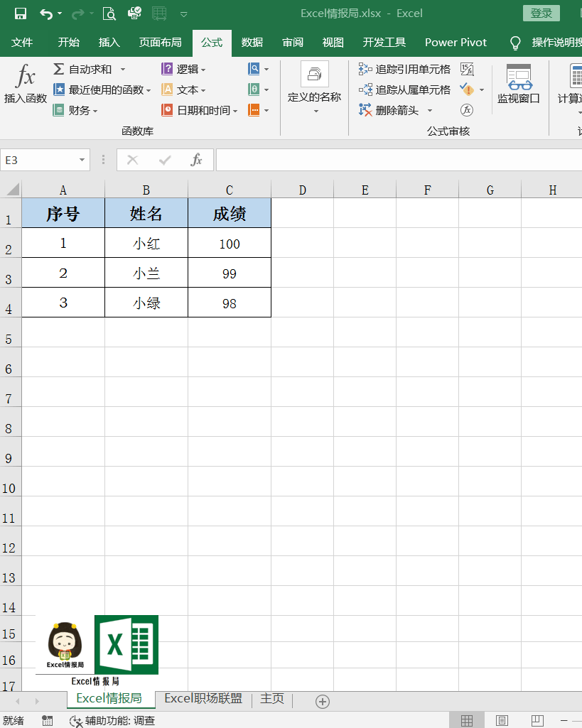Click the Show Formulas icon
The width and height of the screenshot is (582, 728).
click(467, 69)
